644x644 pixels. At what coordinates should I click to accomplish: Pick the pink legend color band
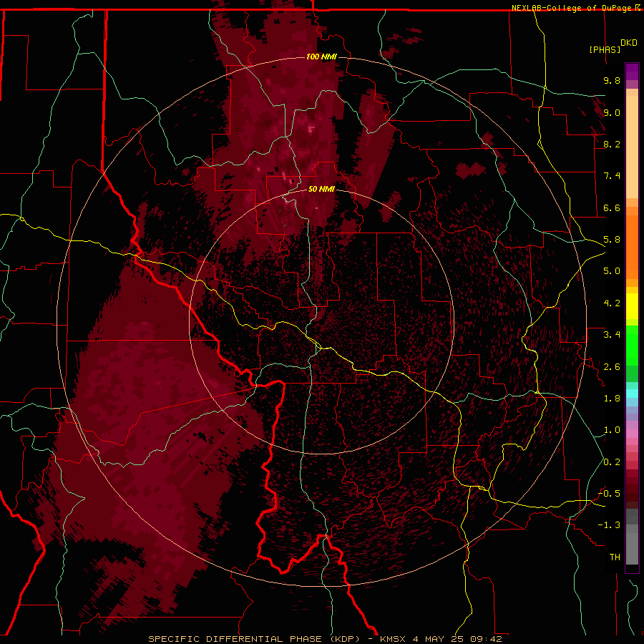tap(632, 434)
